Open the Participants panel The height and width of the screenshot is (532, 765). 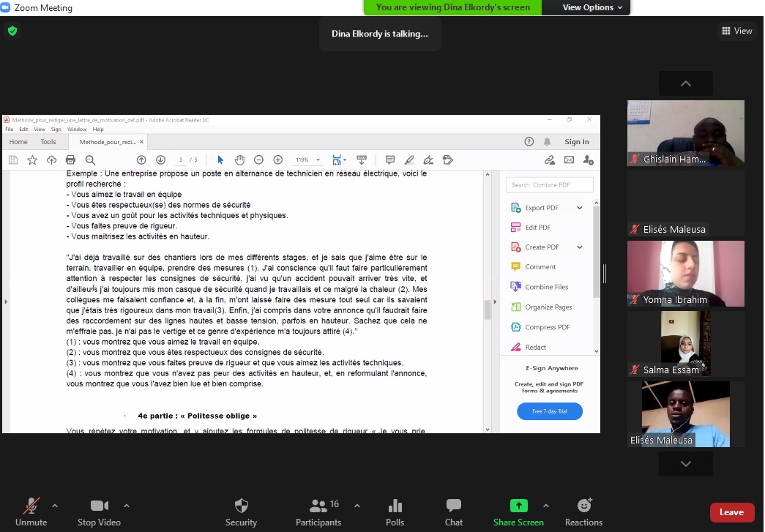point(318,512)
